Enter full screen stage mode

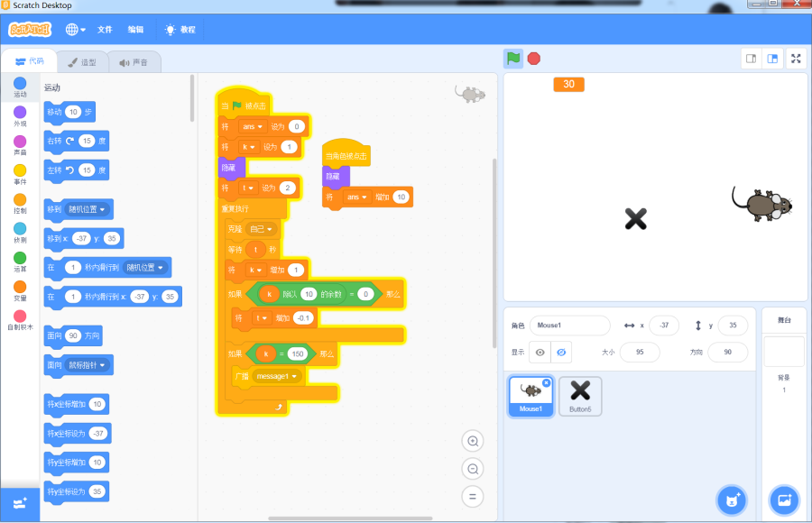pos(796,59)
